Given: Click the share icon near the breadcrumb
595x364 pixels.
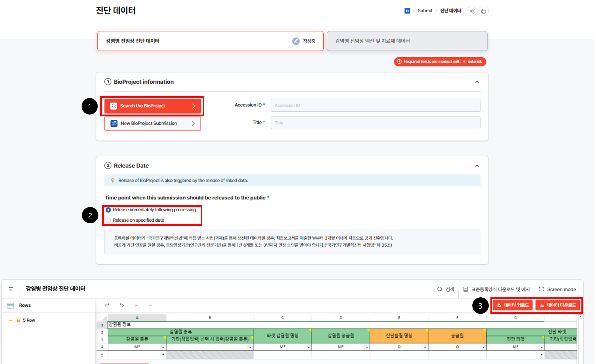Looking at the screenshot, I should 472,11.
